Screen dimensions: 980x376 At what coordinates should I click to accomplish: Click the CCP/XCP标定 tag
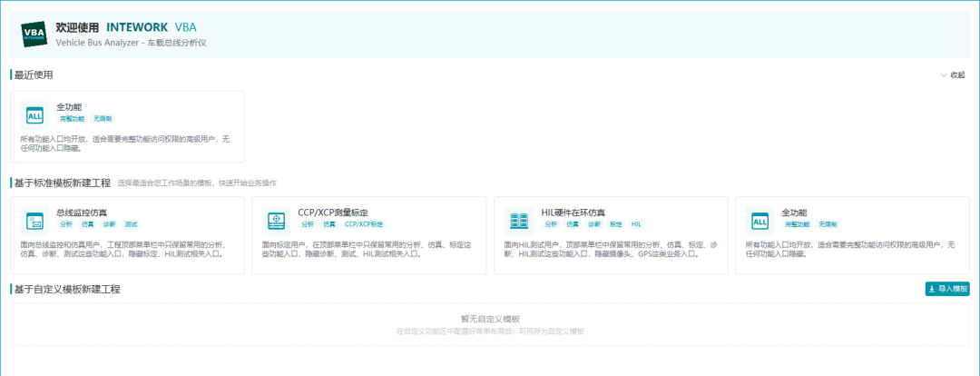click(x=365, y=224)
